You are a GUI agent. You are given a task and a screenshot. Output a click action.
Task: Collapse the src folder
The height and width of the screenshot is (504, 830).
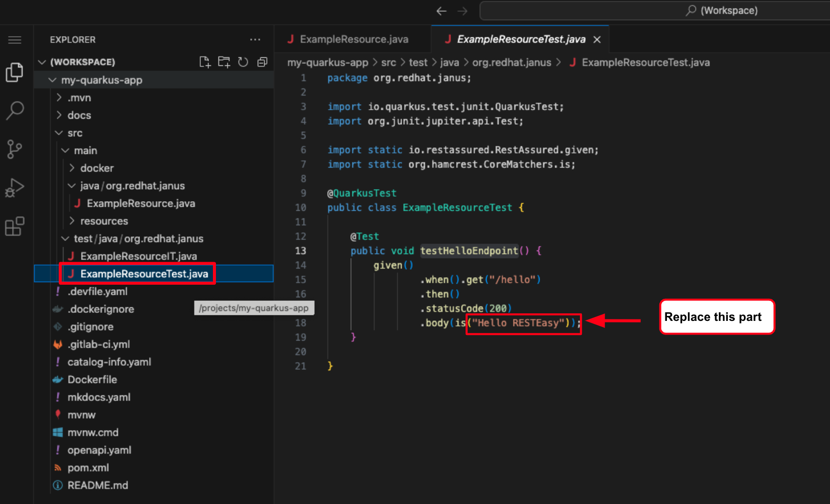[x=154, y=133]
